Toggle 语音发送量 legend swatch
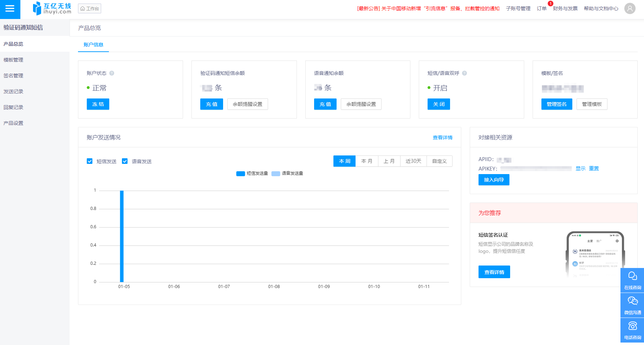 [276, 173]
